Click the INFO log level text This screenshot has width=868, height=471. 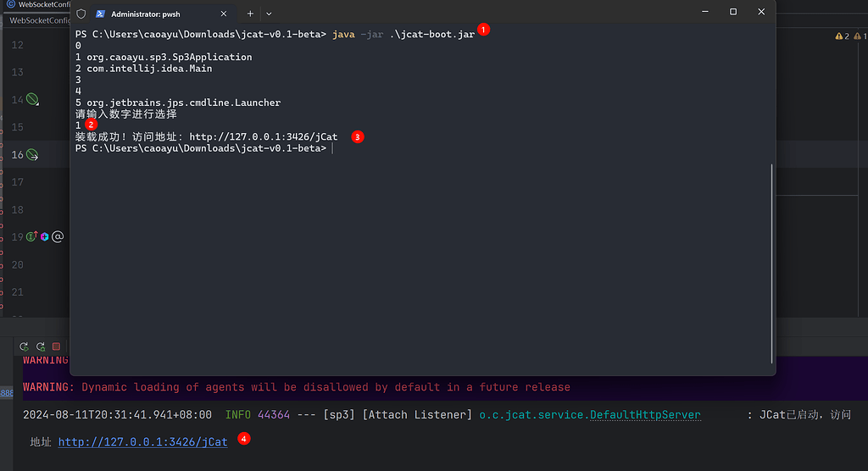point(238,414)
